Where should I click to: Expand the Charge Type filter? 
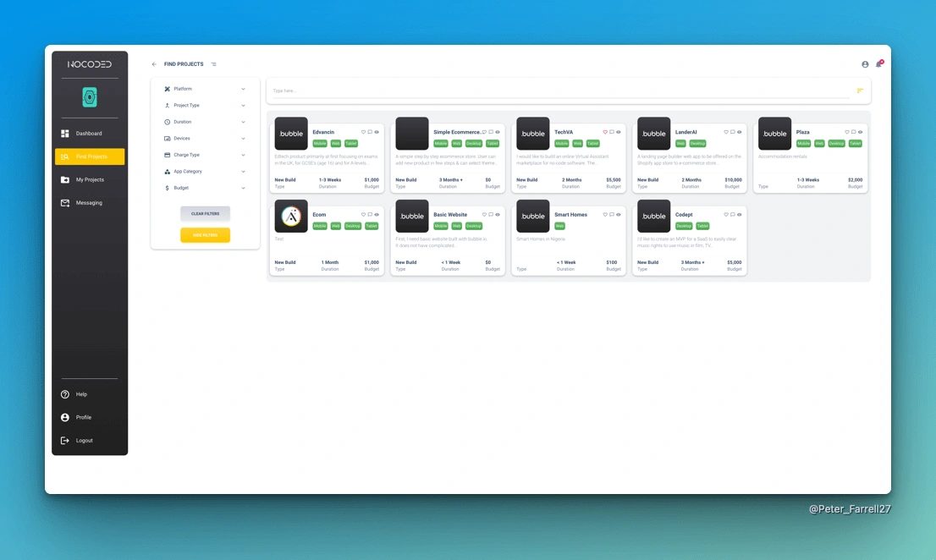coord(205,155)
